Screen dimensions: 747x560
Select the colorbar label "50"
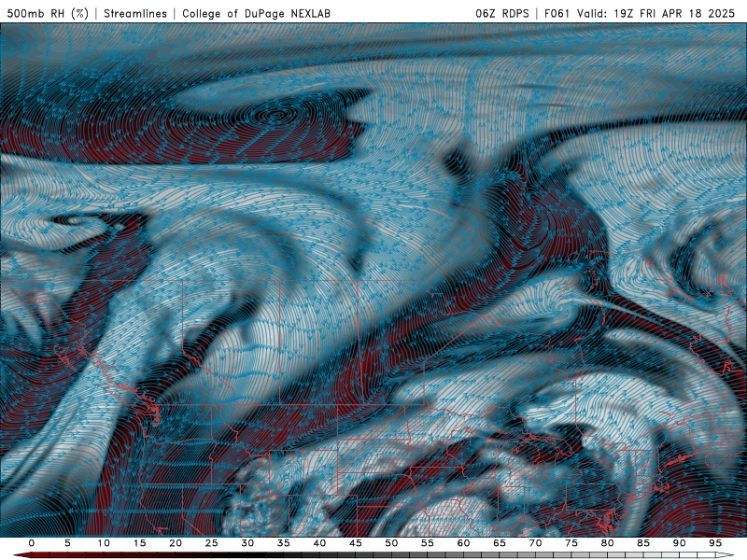click(391, 543)
